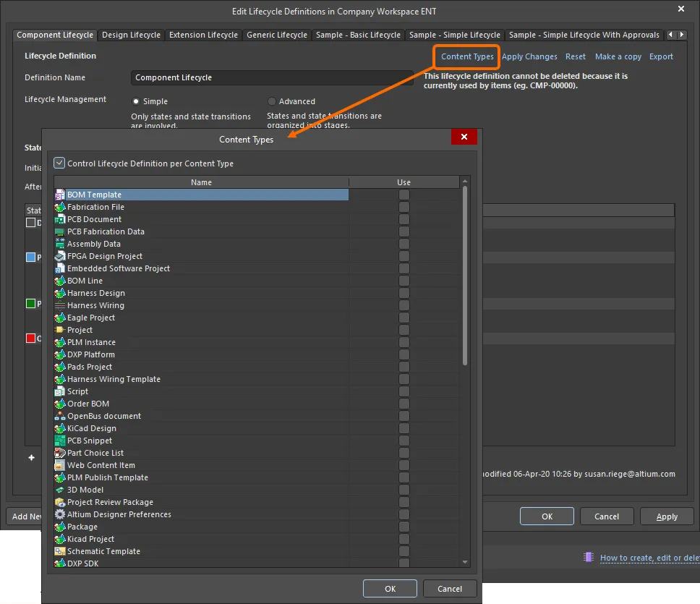Click Apply in the Edit Lifecycle Definitions window
700x604 pixels.
click(x=667, y=516)
